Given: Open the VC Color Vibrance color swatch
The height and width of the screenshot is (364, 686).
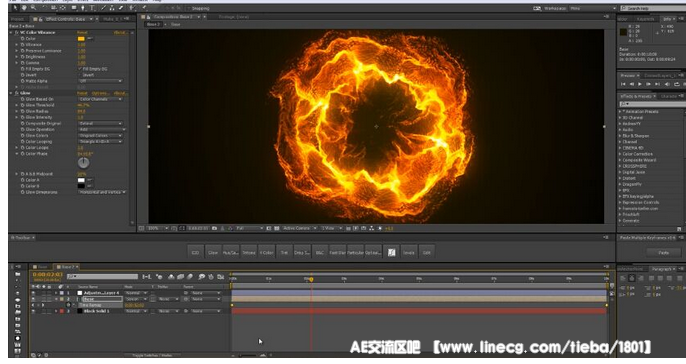Looking at the screenshot, I should [x=81, y=38].
